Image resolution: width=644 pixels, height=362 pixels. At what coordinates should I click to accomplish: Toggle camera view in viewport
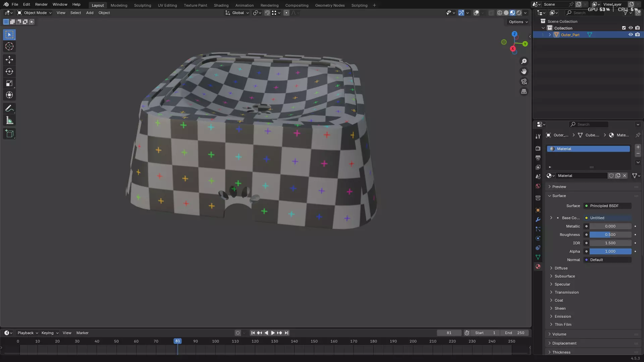click(524, 81)
